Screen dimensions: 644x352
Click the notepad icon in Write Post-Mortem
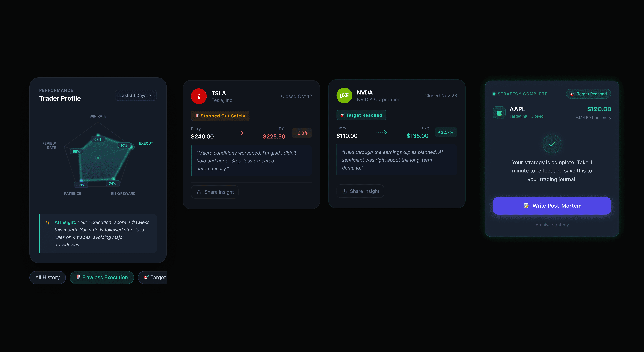point(526,206)
